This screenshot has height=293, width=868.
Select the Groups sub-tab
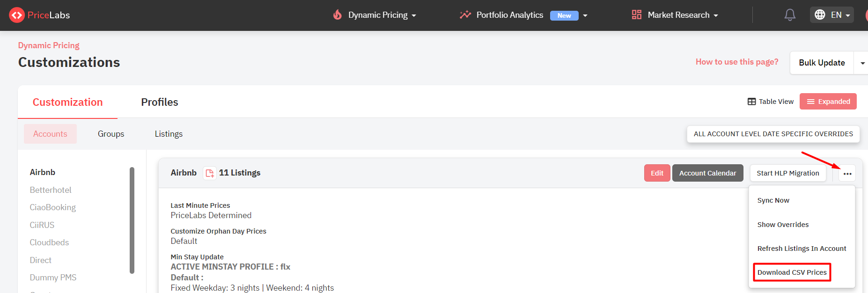[x=111, y=134]
